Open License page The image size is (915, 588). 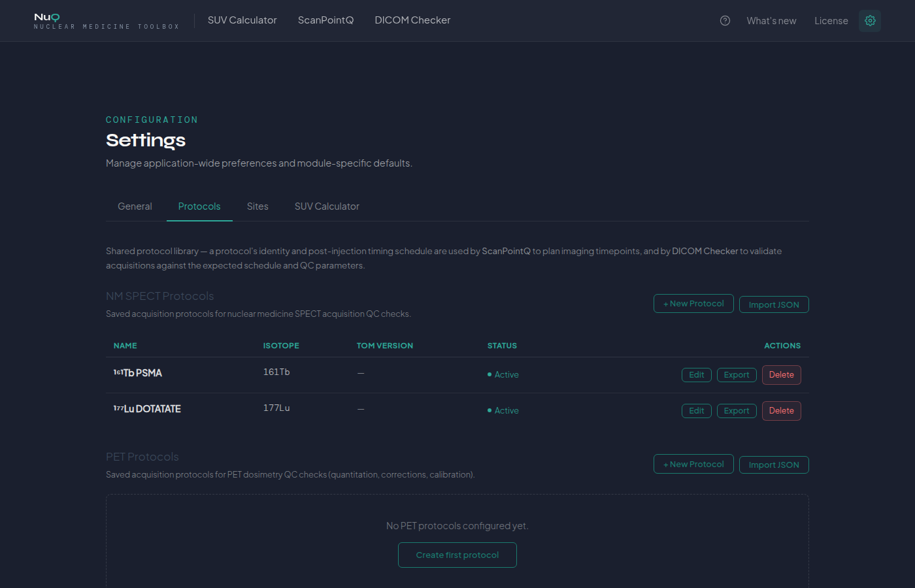coord(831,21)
